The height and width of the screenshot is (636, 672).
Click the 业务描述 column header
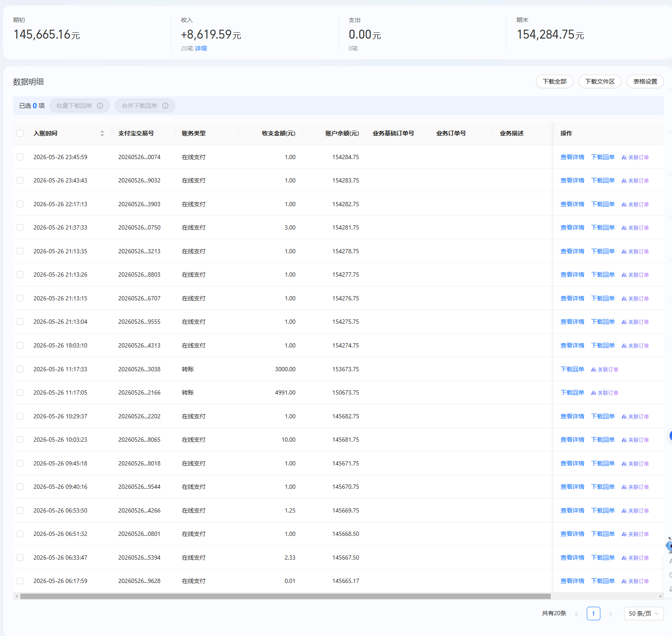point(512,133)
